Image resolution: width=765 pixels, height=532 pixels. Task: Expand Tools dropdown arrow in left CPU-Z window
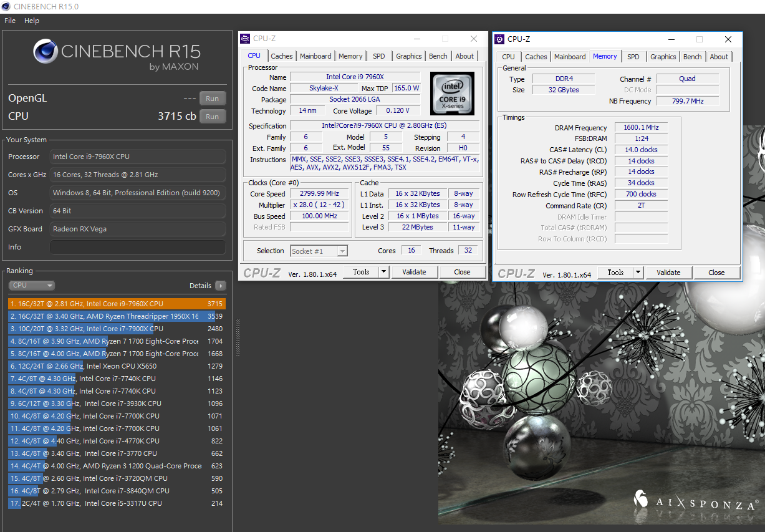[384, 272]
